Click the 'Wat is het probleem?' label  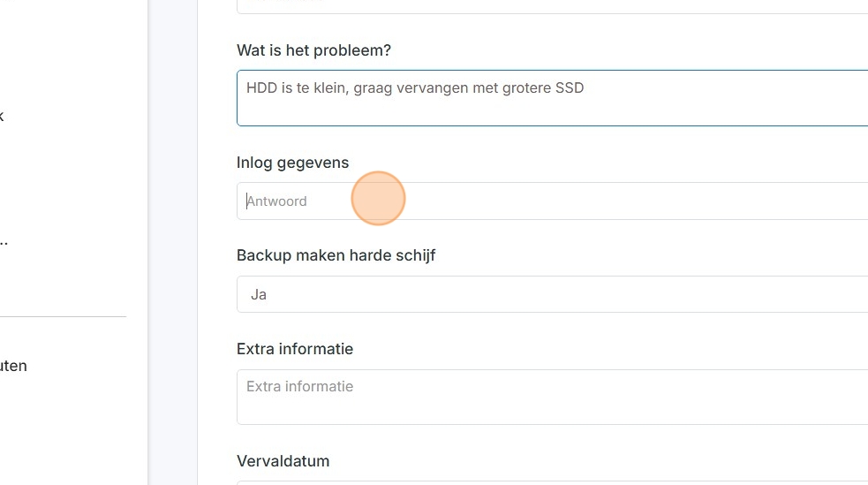[313, 50]
